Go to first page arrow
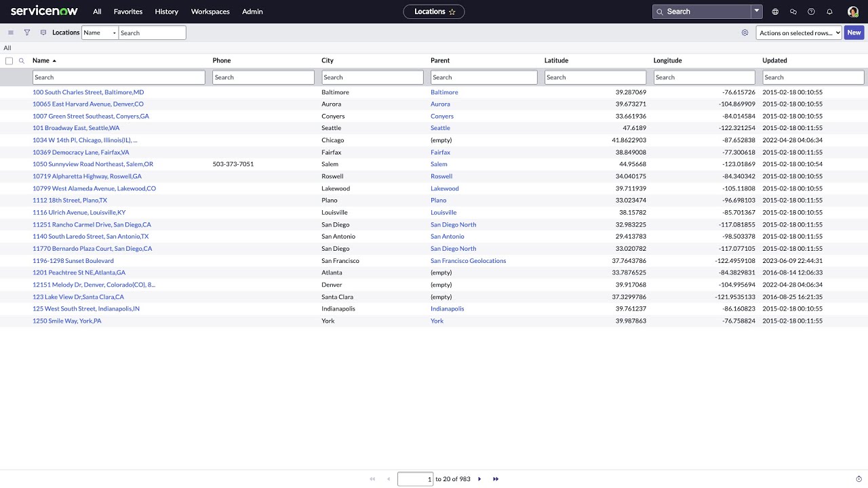Viewport: 868px width, 488px height. coord(372,479)
